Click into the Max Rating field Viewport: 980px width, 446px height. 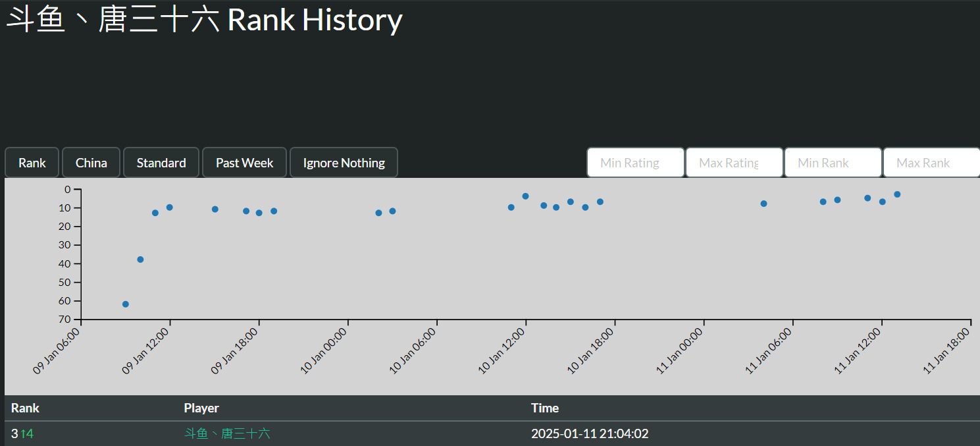734,163
